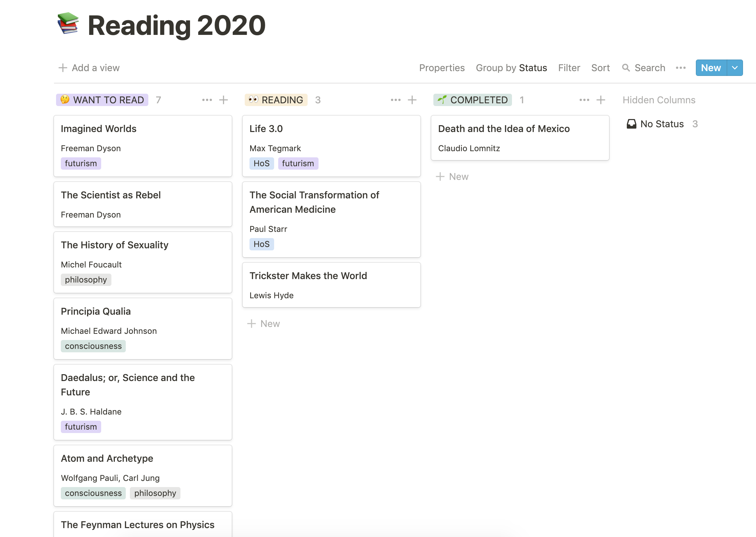Viewport: 756px width, 537px height.
Task: Click purple futurism tag on Imagined Worlds
Action: pyautogui.click(x=81, y=163)
